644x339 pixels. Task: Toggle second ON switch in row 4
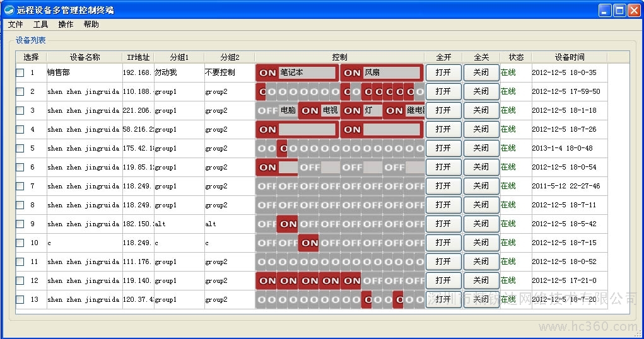pyautogui.click(x=382, y=129)
